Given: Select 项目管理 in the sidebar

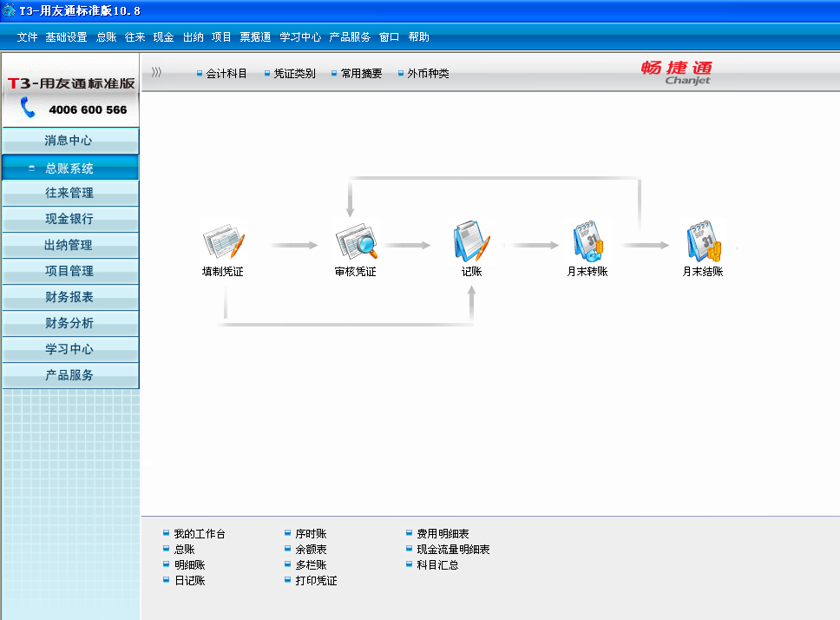Looking at the screenshot, I should click(x=70, y=271).
